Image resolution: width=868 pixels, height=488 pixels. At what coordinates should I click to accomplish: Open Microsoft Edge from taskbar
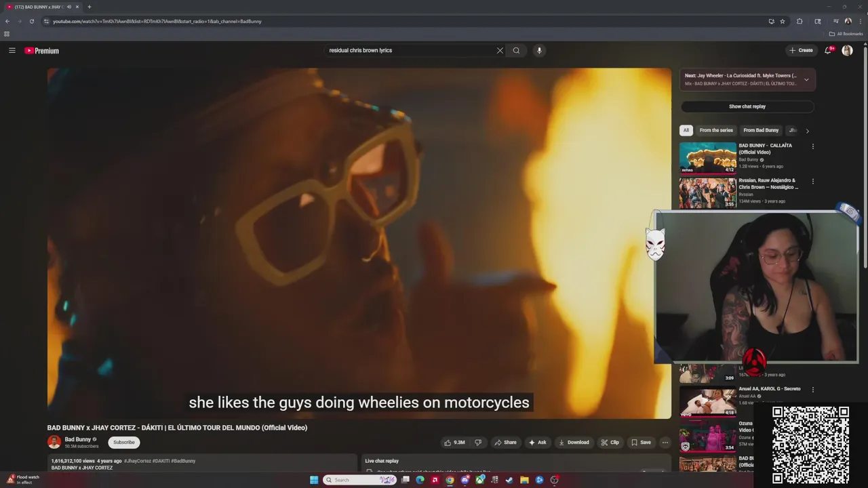coord(420,480)
